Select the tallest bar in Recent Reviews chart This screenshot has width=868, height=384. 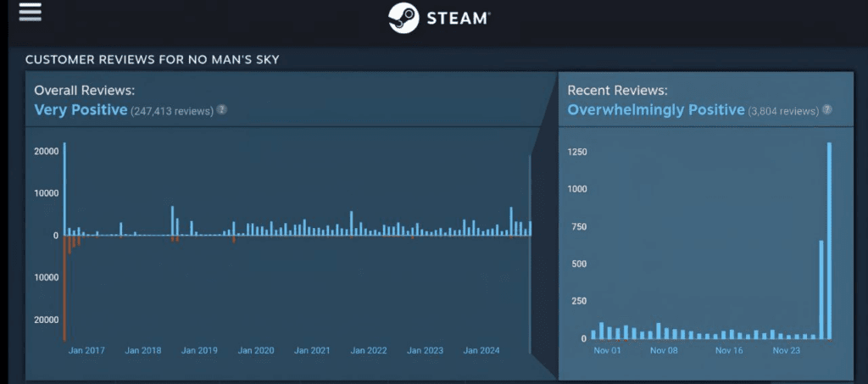click(x=829, y=240)
